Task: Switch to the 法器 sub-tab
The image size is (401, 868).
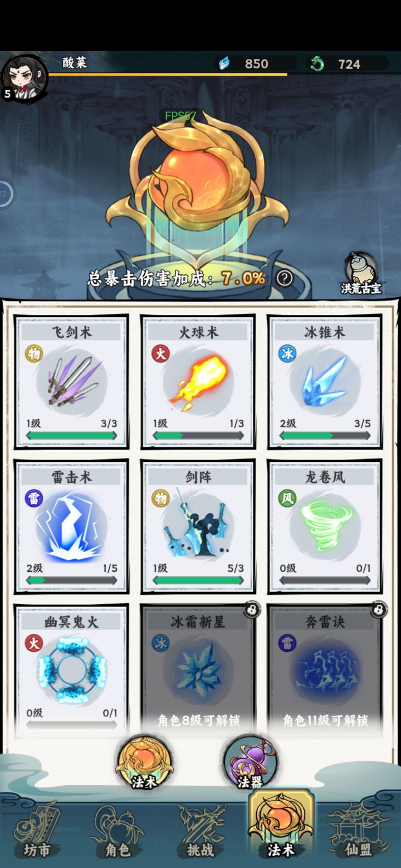Action: pos(251,763)
